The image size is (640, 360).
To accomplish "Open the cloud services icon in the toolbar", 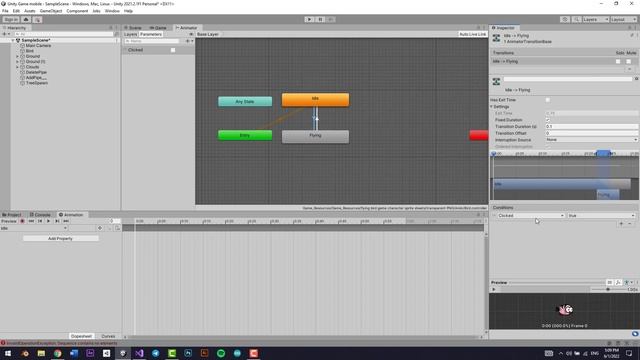I will point(26,19).
